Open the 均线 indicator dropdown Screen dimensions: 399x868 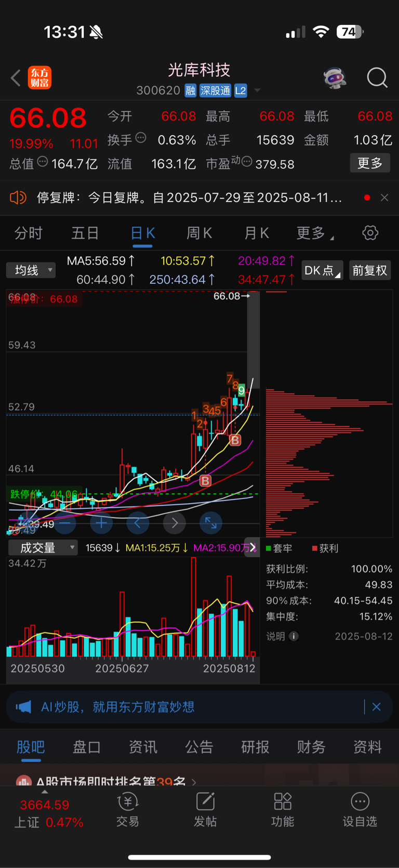pos(31,270)
